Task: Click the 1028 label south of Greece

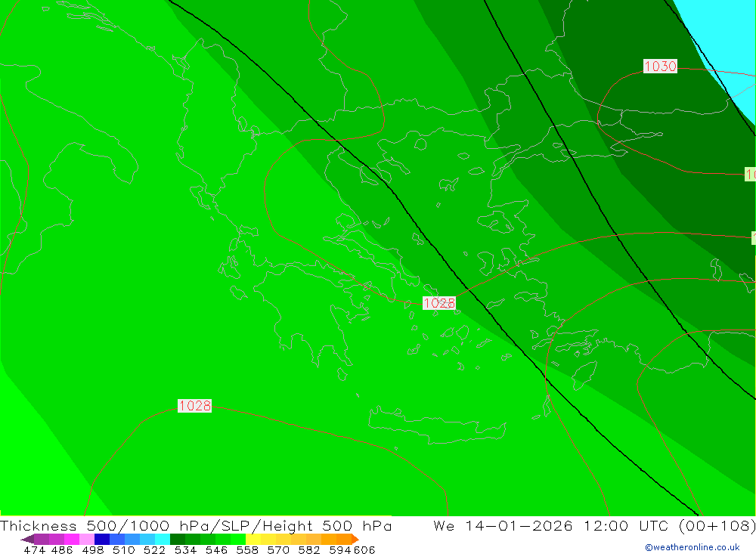Action: pyautogui.click(x=194, y=406)
